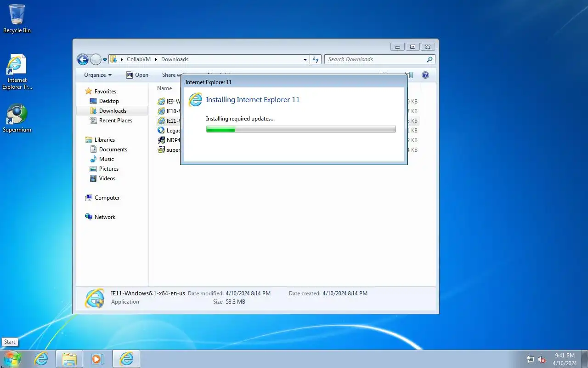Select the super… file in the list
Image resolution: width=588 pixels, height=368 pixels.
click(168, 149)
